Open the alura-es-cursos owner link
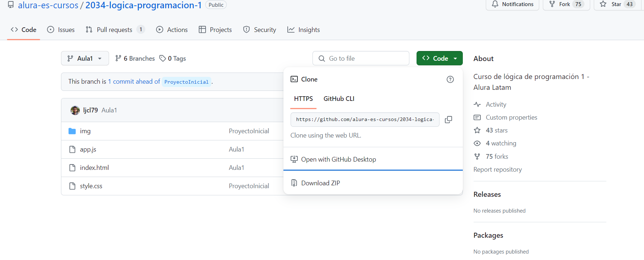 48,5
